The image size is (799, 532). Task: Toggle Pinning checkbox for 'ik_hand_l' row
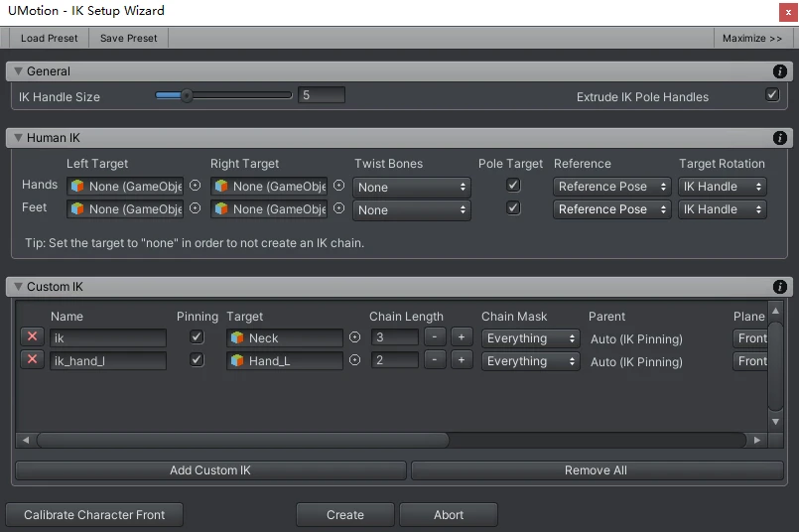197,359
